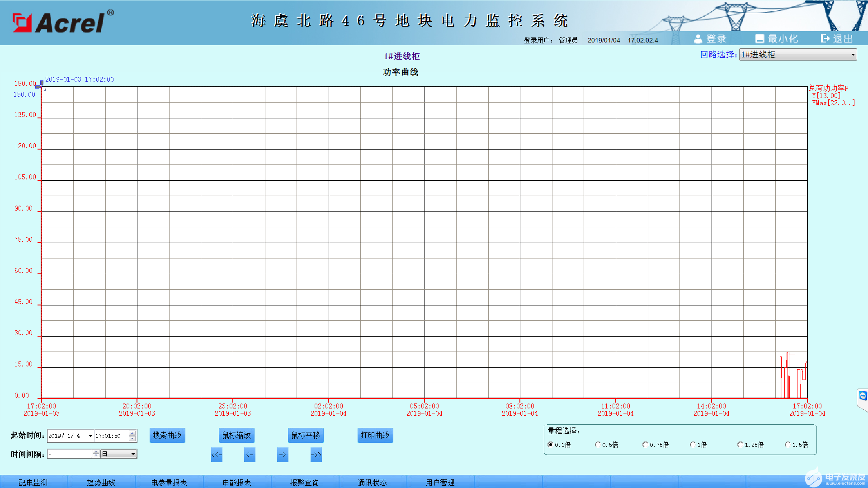
Task: Switch to the 电参量报表 tab
Action: tap(169, 482)
